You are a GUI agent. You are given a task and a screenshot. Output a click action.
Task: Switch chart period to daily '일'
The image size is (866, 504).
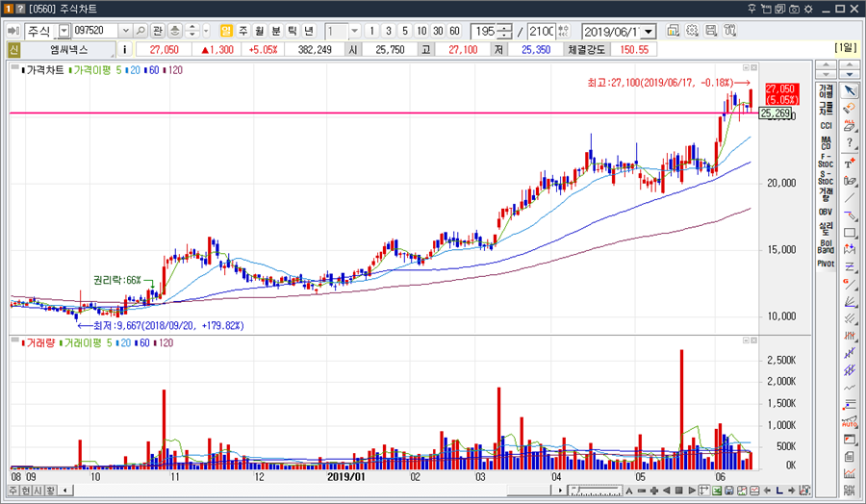pos(226,31)
